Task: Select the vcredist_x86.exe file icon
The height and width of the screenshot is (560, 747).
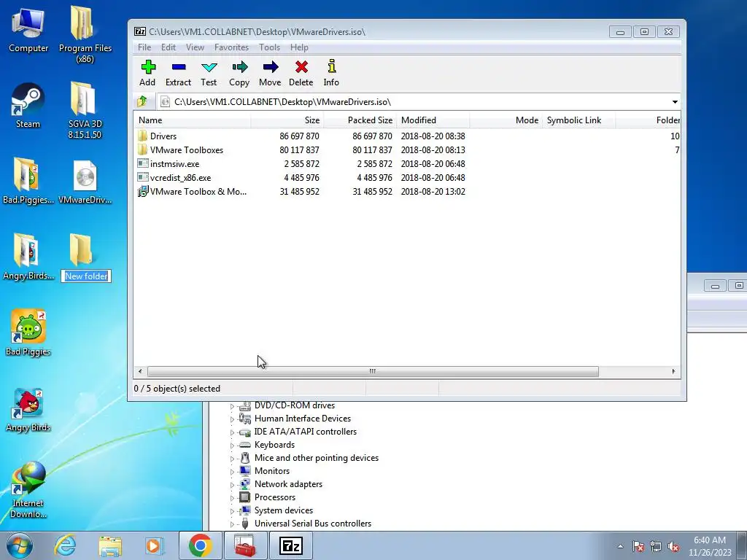Action: (x=142, y=177)
